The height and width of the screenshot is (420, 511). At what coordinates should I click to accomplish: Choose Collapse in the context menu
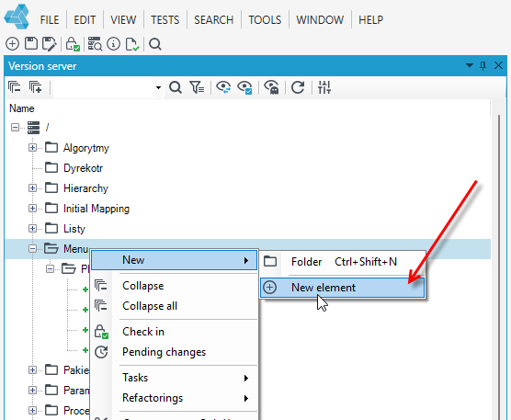point(174,286)
